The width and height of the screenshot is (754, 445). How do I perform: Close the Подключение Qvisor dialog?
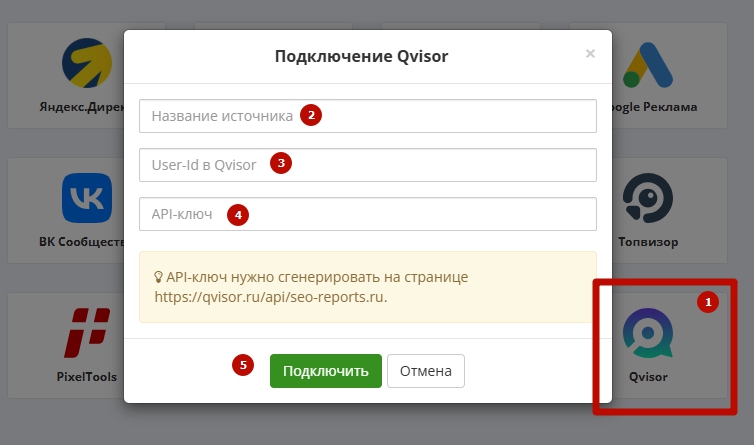point(590,53)
